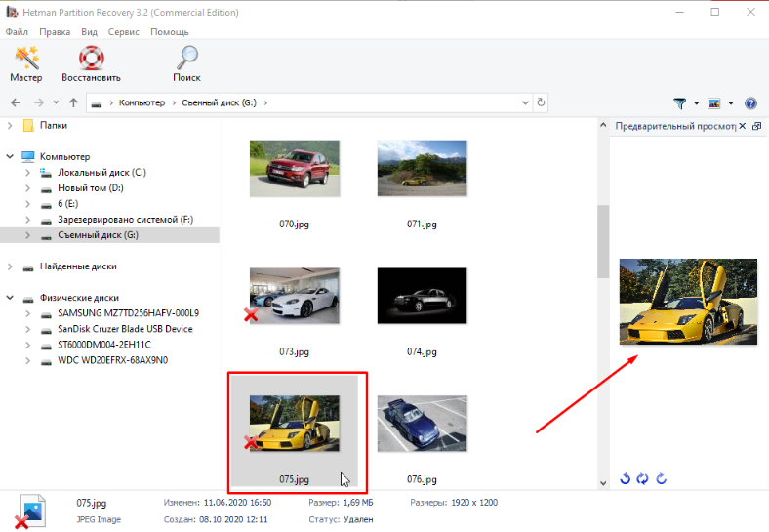
Task: Click the file list scrollbar thumb
Action: (603, 241)
